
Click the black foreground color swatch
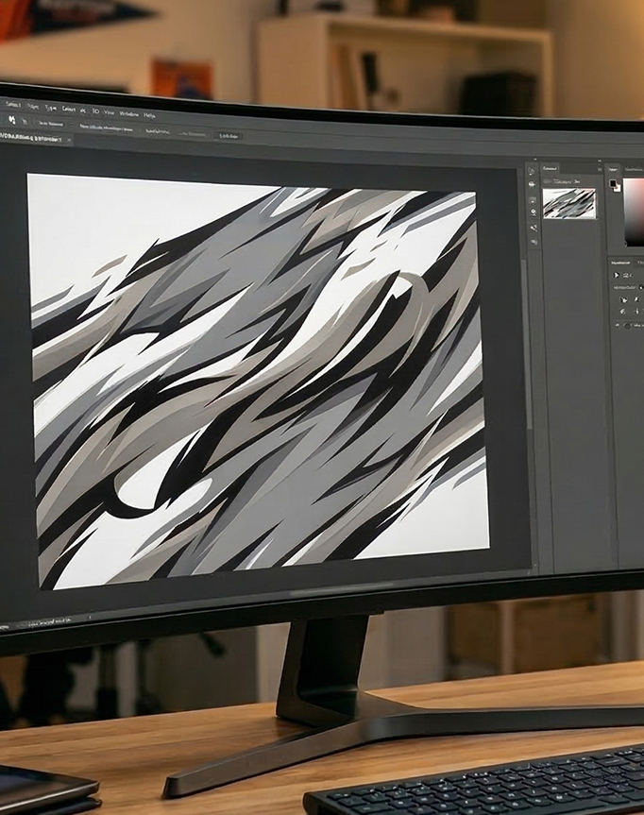point(614,183)
